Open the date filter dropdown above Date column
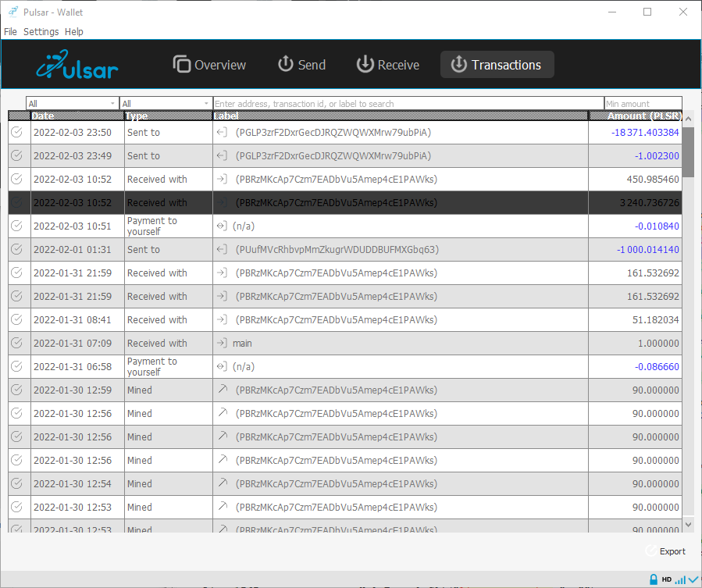 point(72,103)
